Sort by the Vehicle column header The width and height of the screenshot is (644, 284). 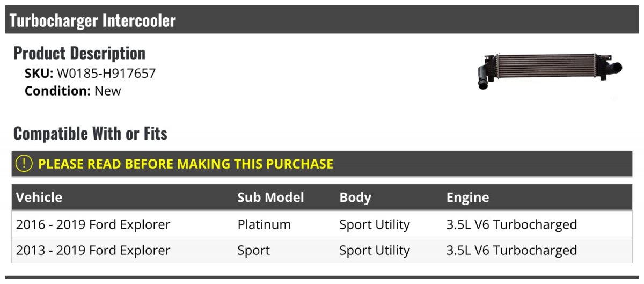click(x=39, y=198)
